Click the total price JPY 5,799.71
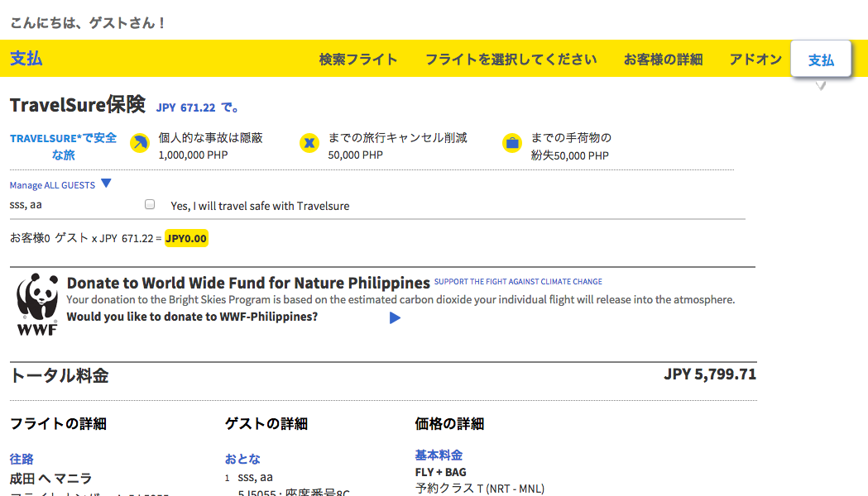The height and width of the screenshot is (496, 868). [710, 374]
